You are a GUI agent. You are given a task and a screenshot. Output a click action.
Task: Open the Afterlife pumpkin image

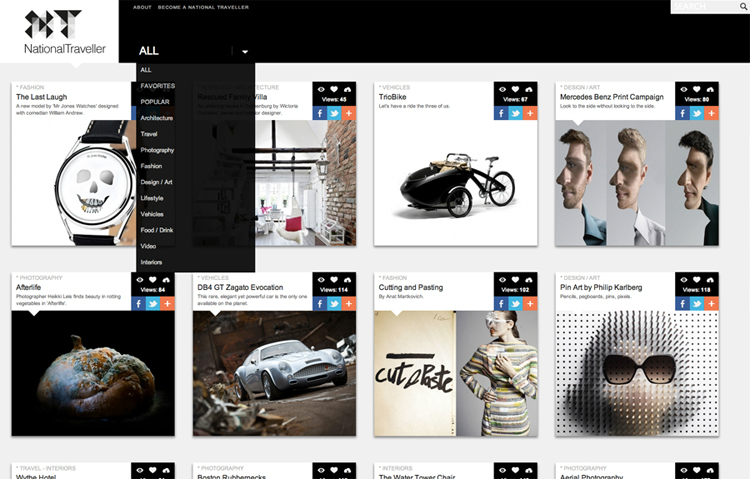click(x=93, y=373)
